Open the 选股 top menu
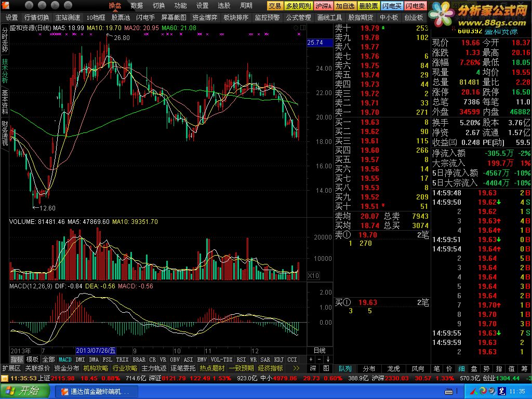The width and height of the screenshot is (532, 399). click(x=224, y=5)
